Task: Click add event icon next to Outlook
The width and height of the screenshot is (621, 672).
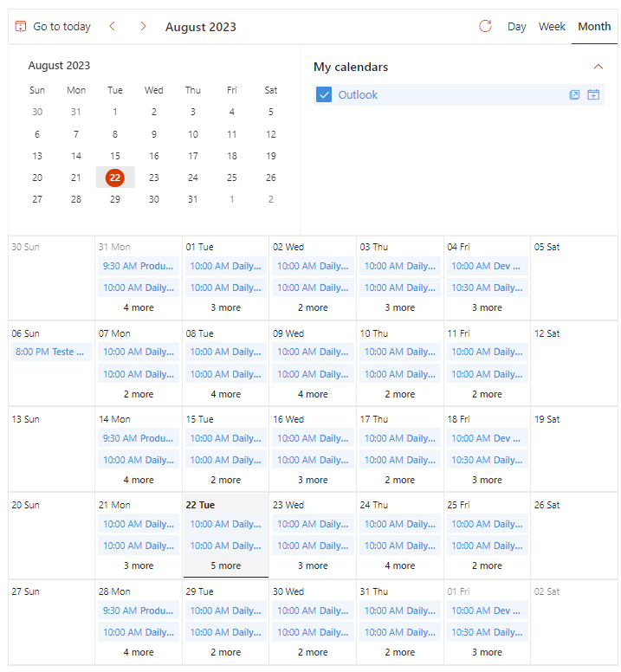Action: 592,94
